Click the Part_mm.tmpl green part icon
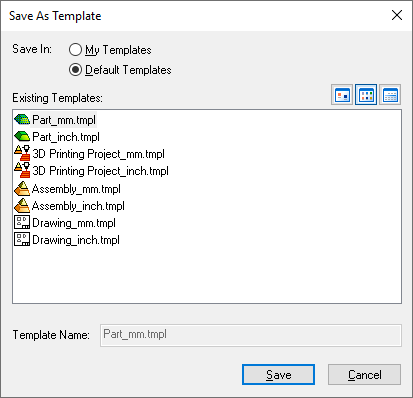 pos(22,119)
